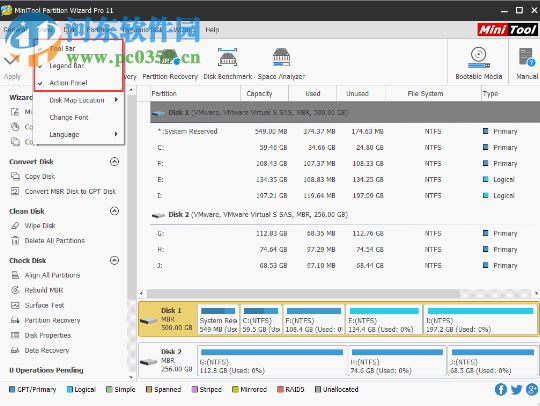
Task: Click the Data Recovery link
Action: (x=47, y=350)
